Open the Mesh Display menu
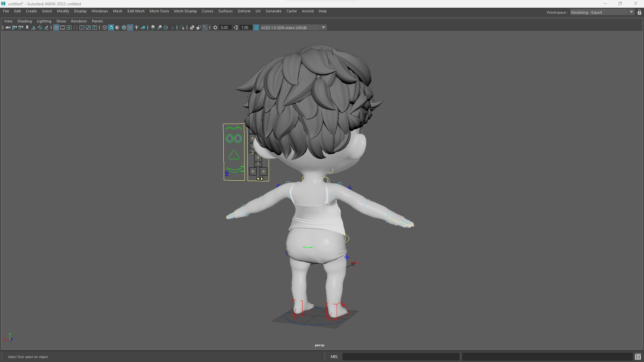The image size is (644, 362). coord(185,11)
